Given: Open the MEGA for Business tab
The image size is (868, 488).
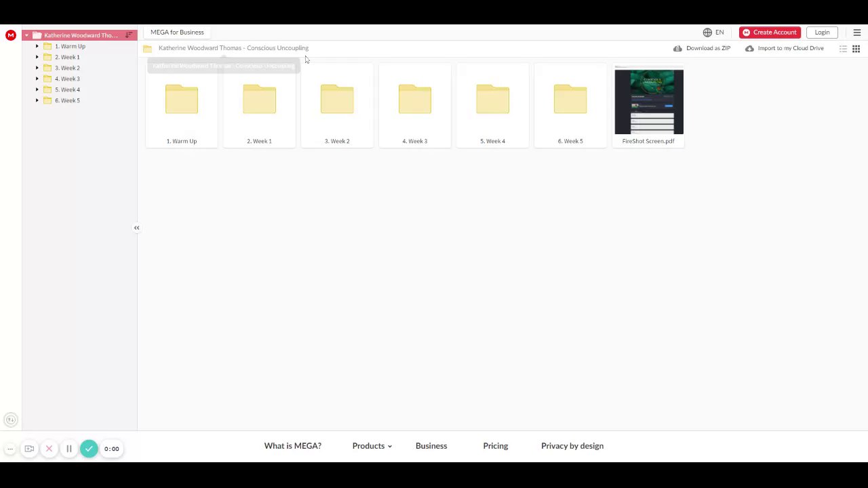Looking at the screenshot, I should point(177,33).
